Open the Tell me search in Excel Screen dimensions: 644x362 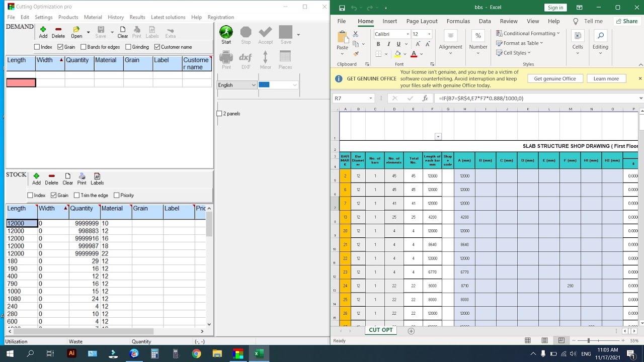click(588, 21)
